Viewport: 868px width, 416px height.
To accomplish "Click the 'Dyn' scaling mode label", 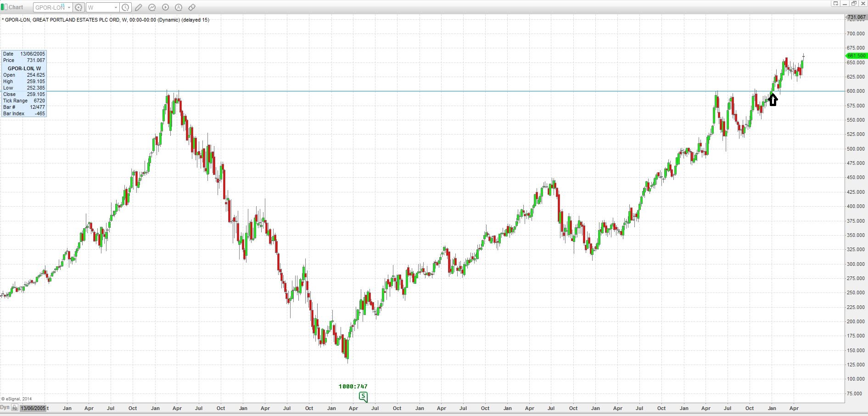I will [x=5, y=408].
